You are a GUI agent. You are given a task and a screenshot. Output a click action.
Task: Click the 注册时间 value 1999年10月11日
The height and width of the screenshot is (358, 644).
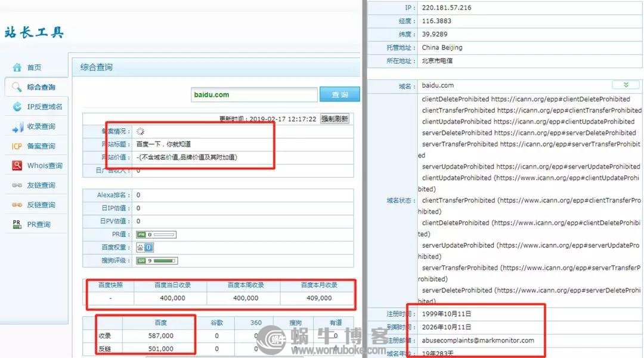[447, 314]
